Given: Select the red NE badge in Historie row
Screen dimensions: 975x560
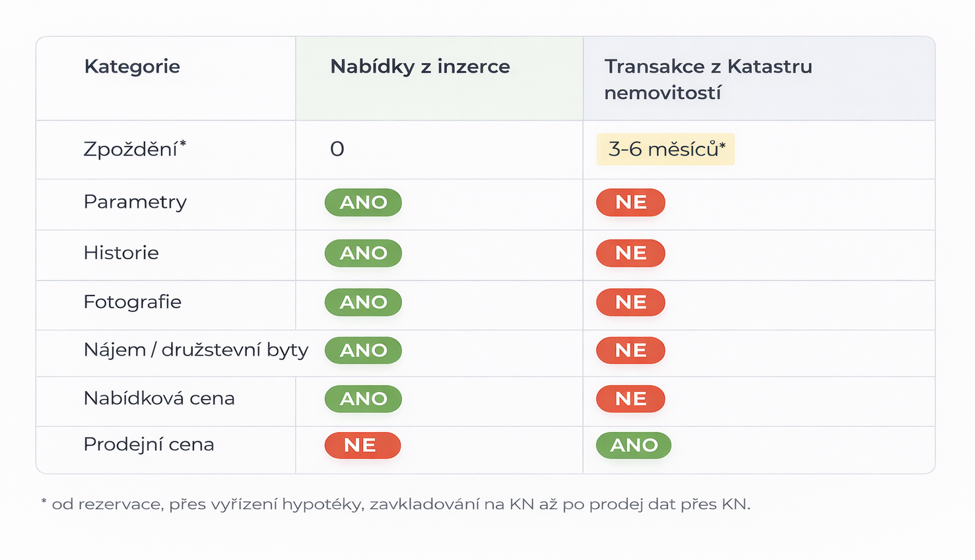Looking at the screenshot, I should (x=630, y=253).
